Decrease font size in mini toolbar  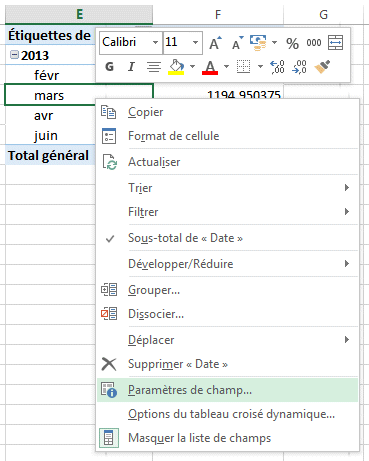tap(237, 43)
